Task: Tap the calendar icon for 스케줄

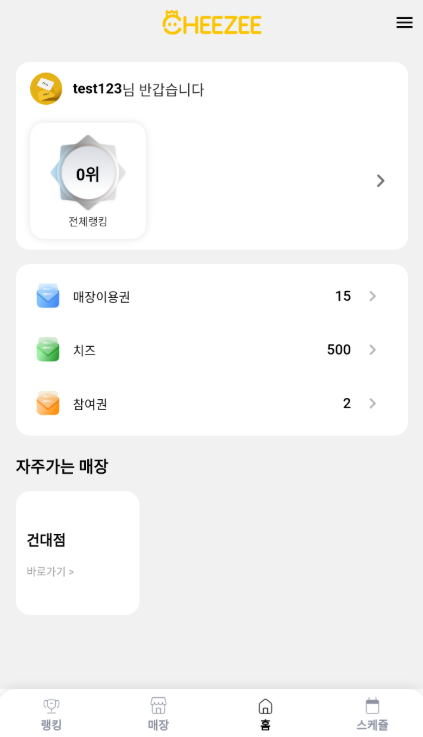Action: 372,706
